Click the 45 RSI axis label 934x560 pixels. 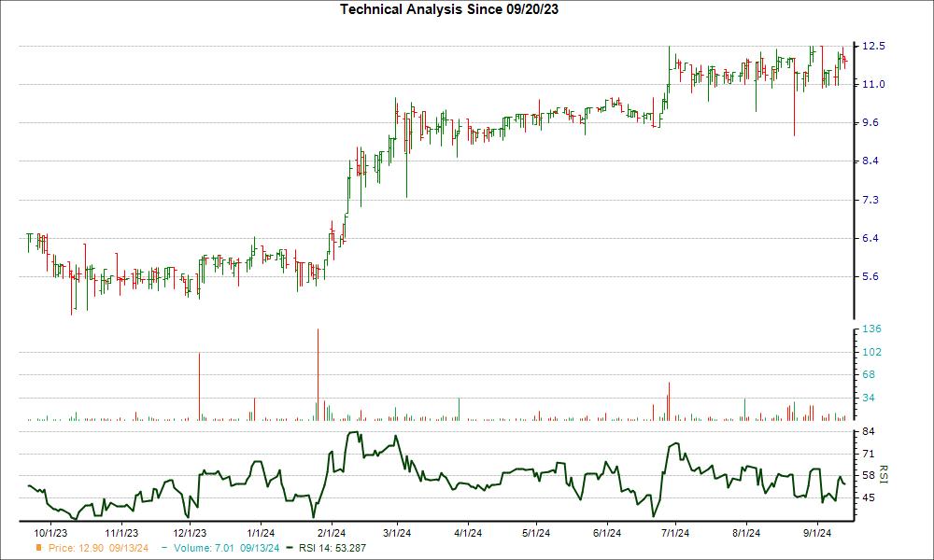(869, 497)
